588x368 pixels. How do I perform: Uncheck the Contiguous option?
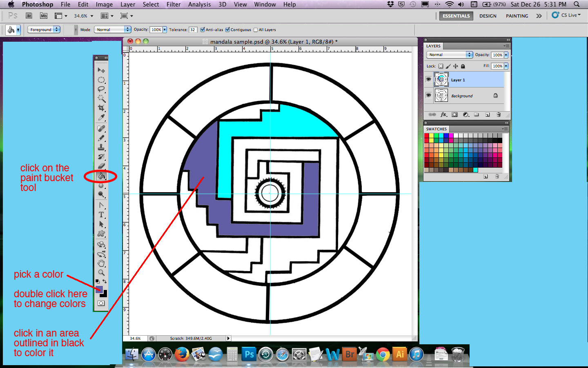227,29
